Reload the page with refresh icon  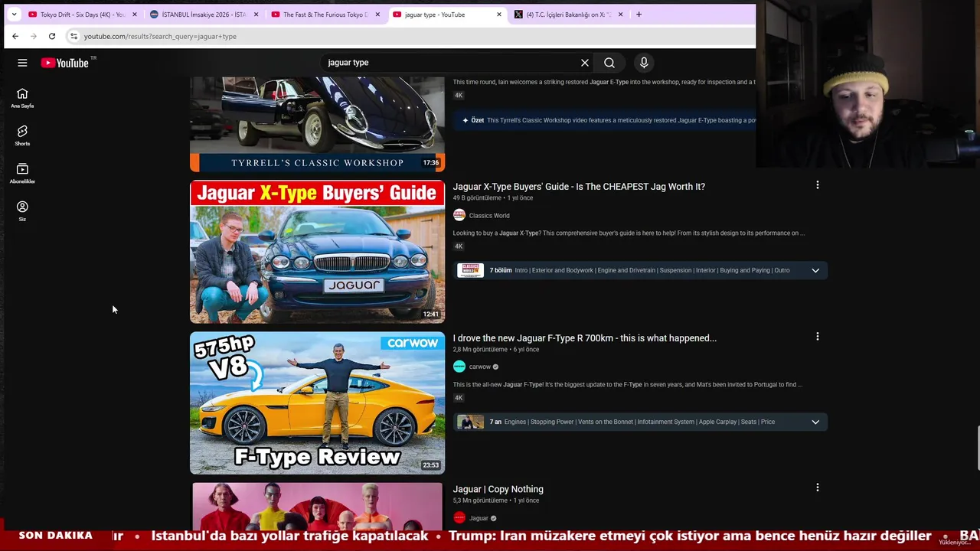[52, 36]
